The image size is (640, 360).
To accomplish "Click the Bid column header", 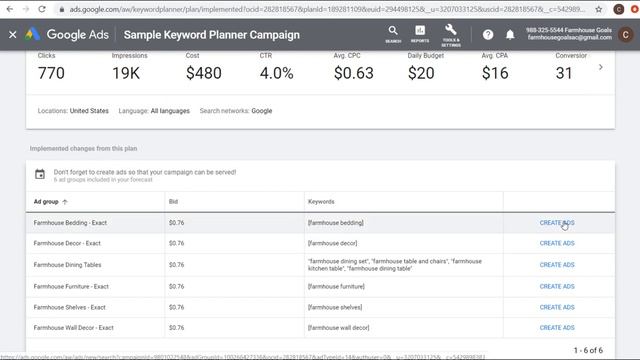I will (173, 202).
